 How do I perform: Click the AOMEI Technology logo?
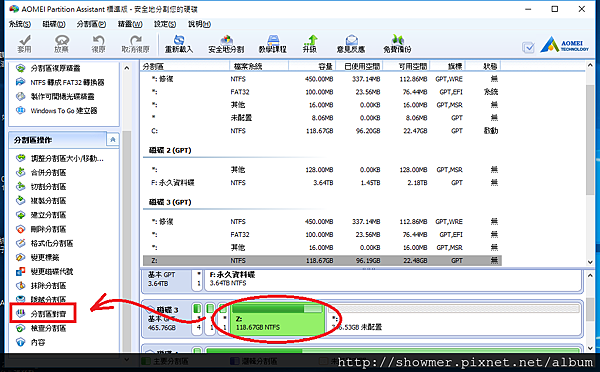(565, 44)
